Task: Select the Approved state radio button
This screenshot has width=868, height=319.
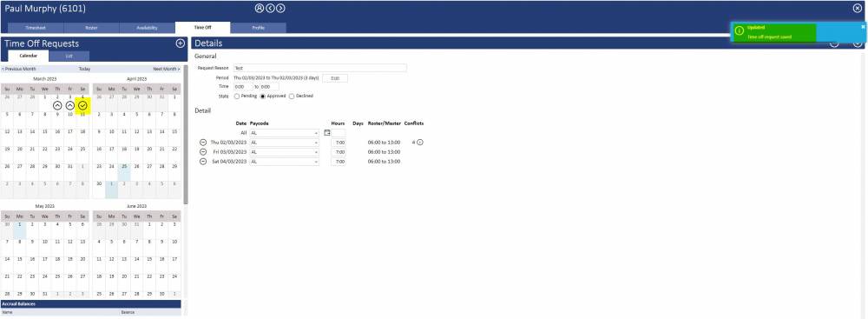Action: point(263,96)
